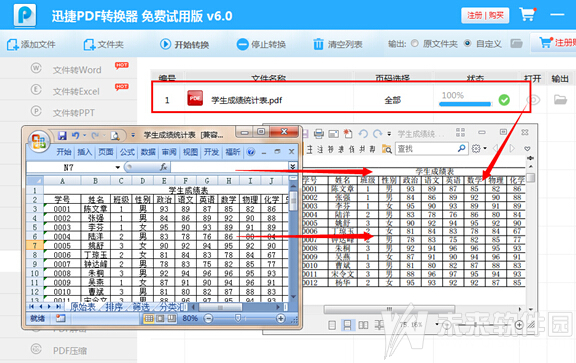Screen dimensions: 576x363
Task: Click the Excel vertical scrollbar thumb
Action: click(293, 201)
